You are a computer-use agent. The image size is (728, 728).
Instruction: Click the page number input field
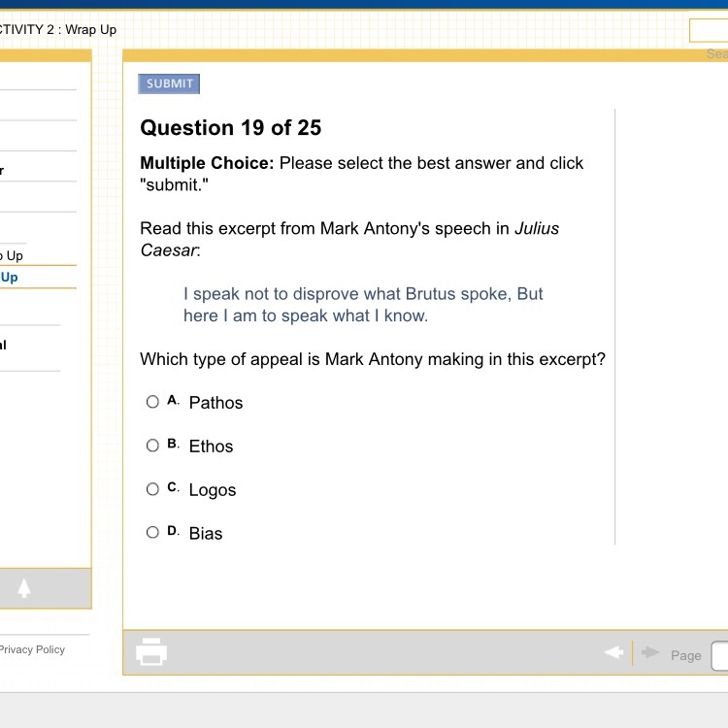click(719, 655)
